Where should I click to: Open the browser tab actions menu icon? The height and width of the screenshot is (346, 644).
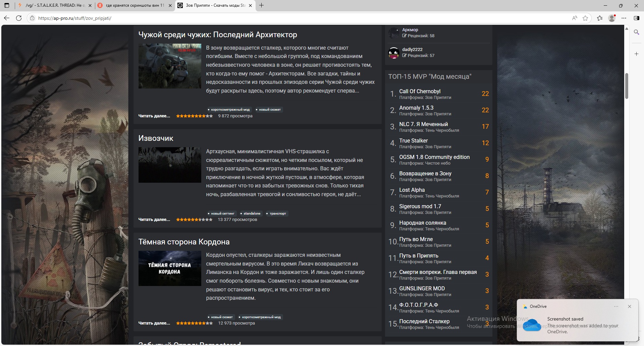(7, 5)
